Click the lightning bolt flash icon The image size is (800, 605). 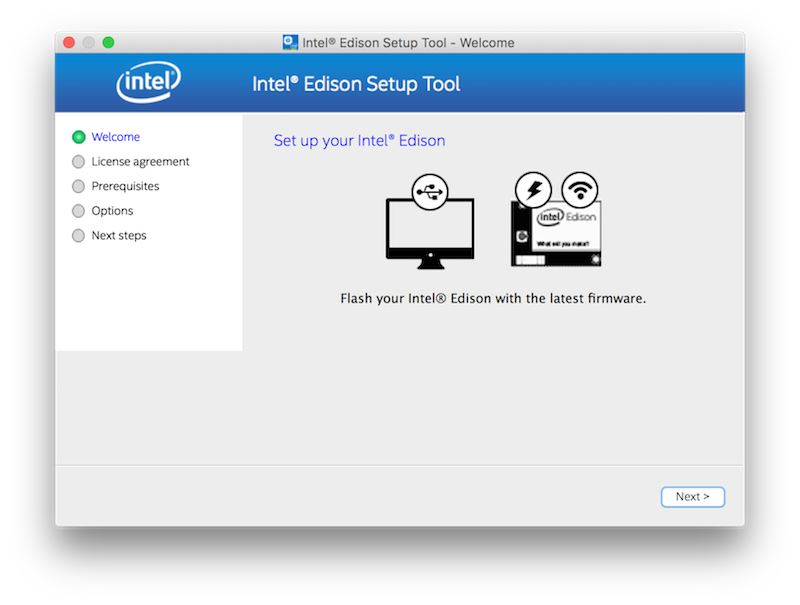click(x=533, y=190)
